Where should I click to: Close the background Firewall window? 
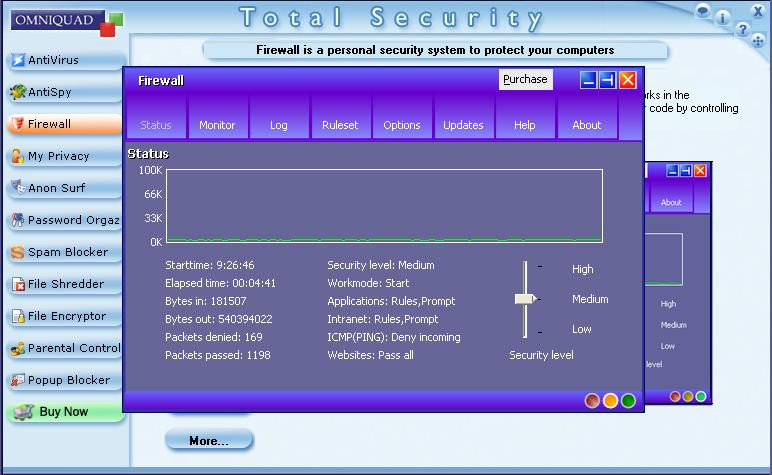(700, 171)
